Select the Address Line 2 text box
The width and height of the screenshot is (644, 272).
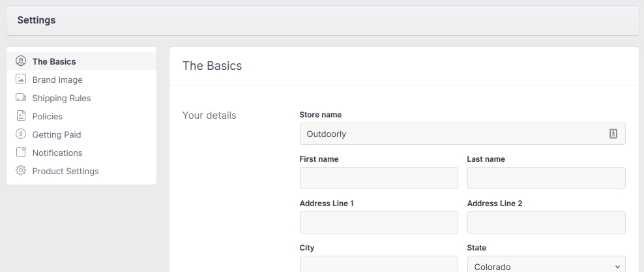546,222
